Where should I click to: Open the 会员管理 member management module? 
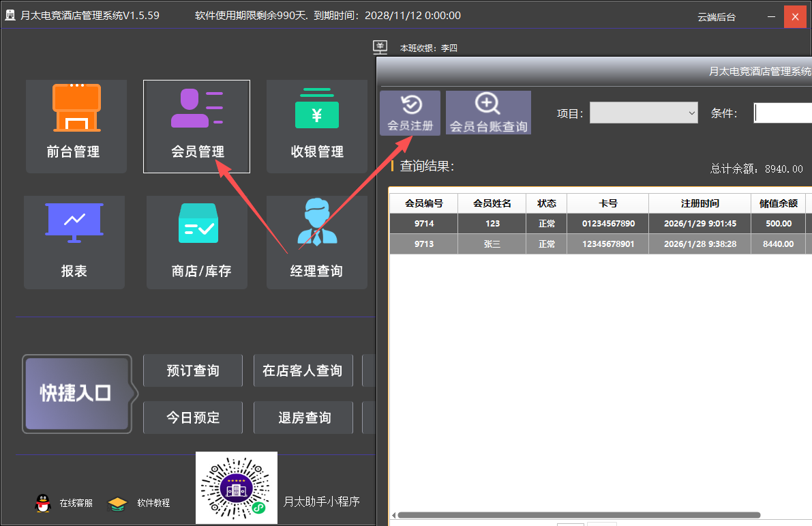pos(196,126)
